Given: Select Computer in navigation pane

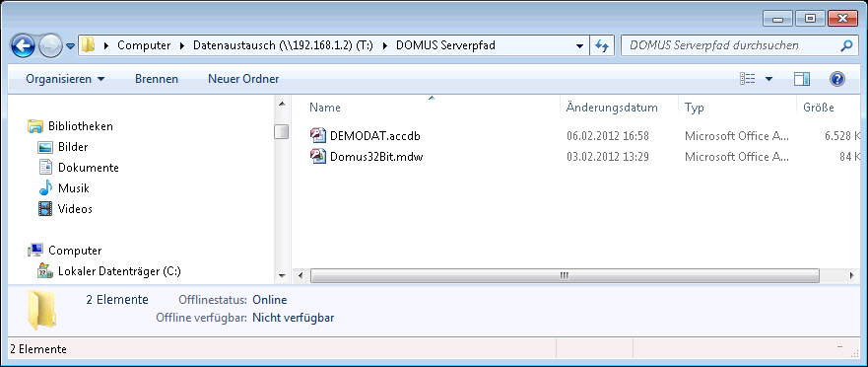Looking at the screenshot, I should (x=75, y=251).
